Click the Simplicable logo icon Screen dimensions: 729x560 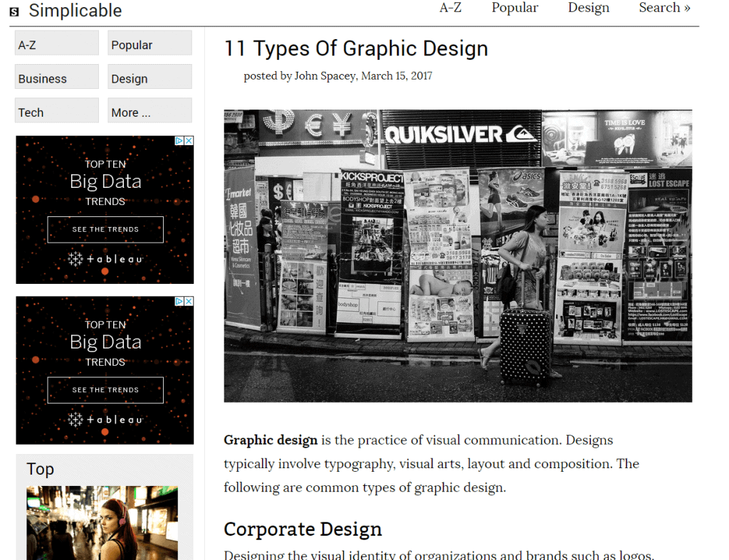click(x=14, y=11)
